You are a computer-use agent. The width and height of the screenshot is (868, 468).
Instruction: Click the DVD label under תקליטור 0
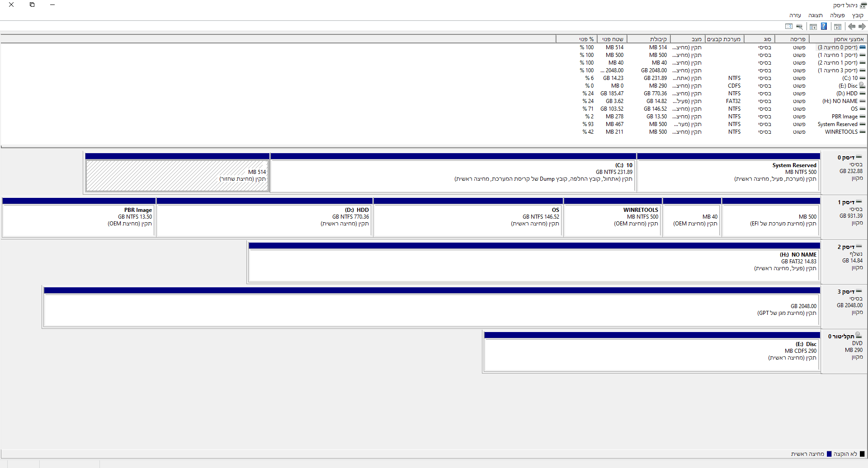[857, 343]
